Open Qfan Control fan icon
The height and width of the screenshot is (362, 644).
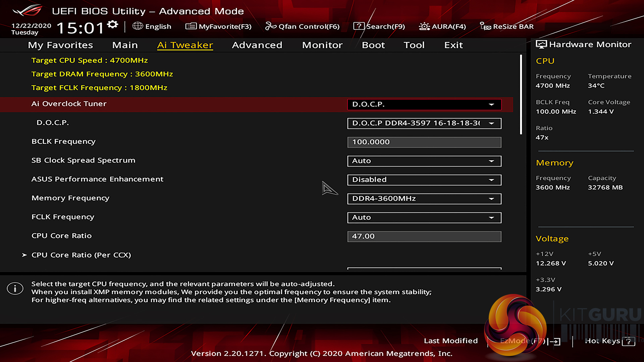pyautogui.click(x=270, y=26)
